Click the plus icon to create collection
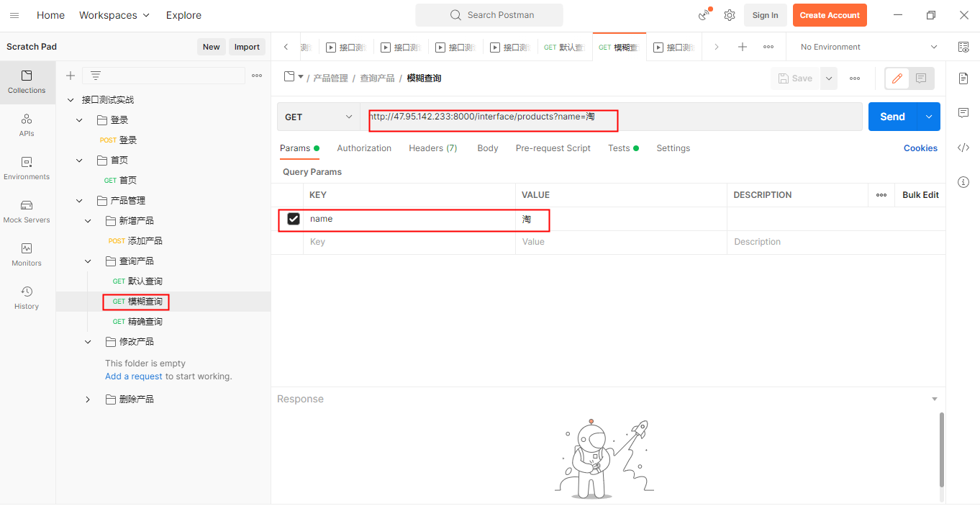The height and width of the screenshot is (506, 980). (71, 76)
